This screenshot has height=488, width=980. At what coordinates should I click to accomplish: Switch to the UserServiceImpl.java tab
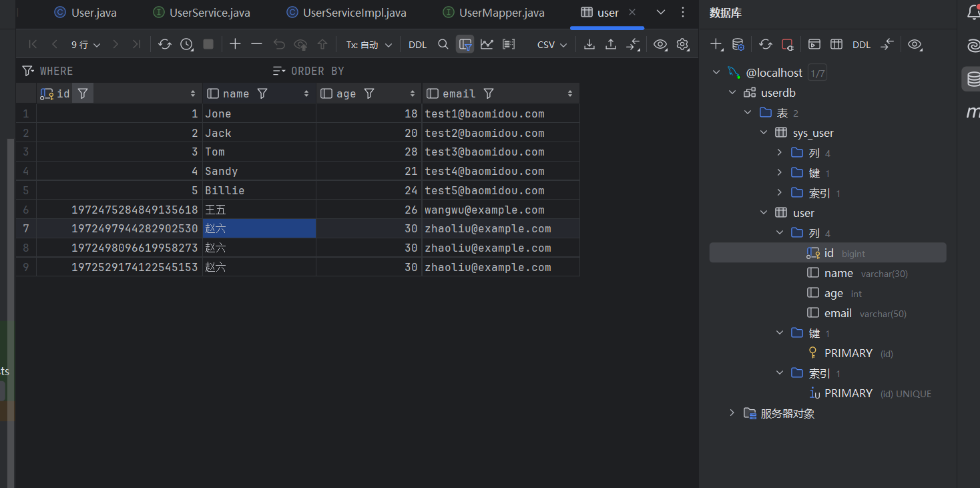(x=354, y=13)
